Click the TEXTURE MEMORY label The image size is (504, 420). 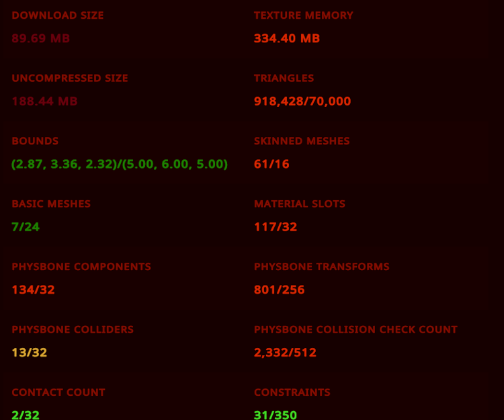coord(304,15)
